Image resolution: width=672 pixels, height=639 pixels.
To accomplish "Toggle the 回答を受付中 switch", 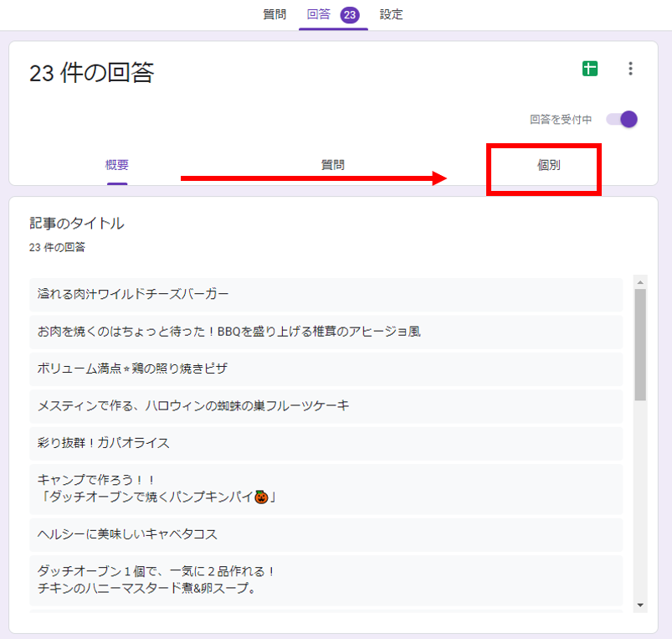I will (x=623, y=120).
